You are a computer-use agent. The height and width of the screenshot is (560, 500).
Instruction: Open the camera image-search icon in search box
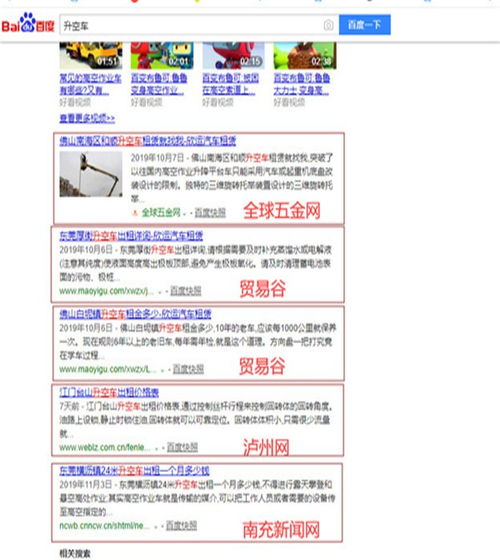[x=329, y=25]
